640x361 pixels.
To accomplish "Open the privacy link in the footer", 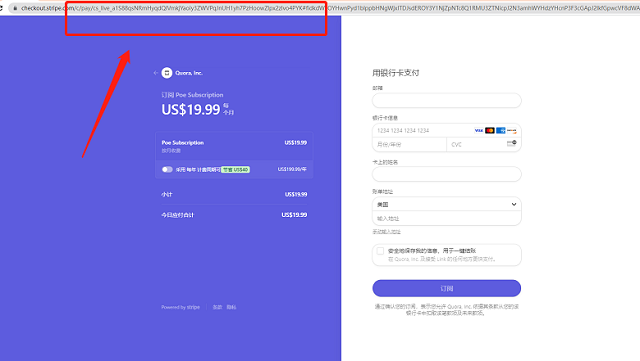I will click(x=231, y=307).
